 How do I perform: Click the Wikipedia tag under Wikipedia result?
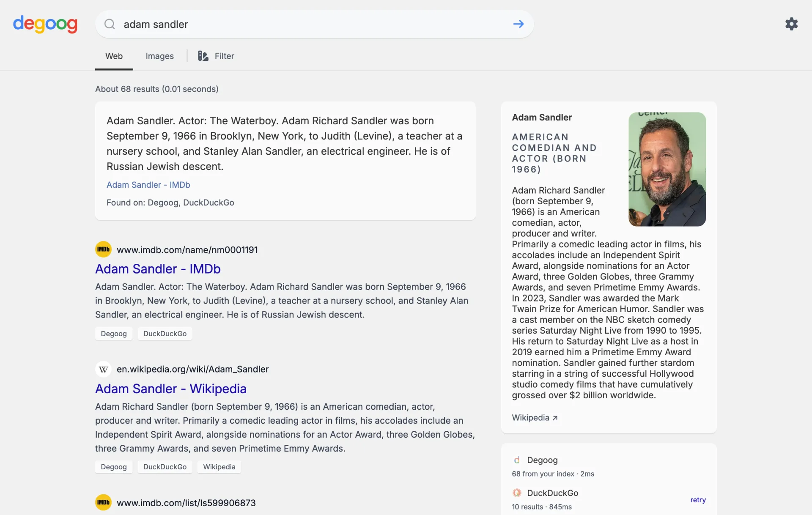[219, 467]
